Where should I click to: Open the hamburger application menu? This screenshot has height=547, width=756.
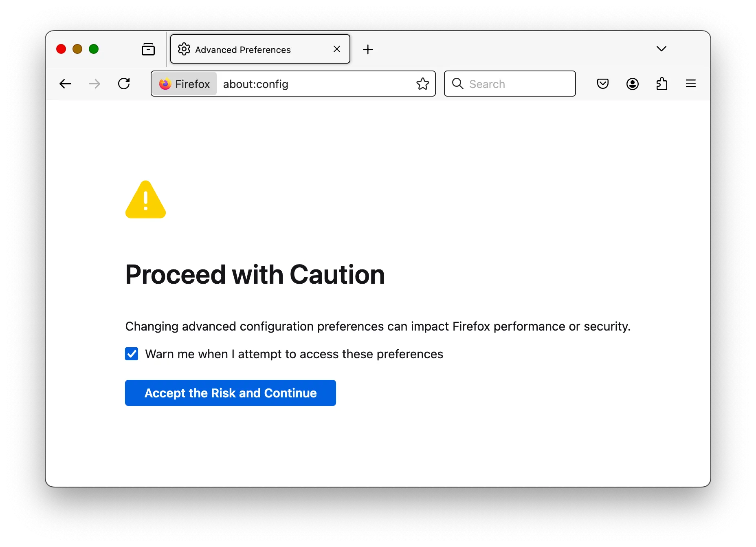coord(691,84)
